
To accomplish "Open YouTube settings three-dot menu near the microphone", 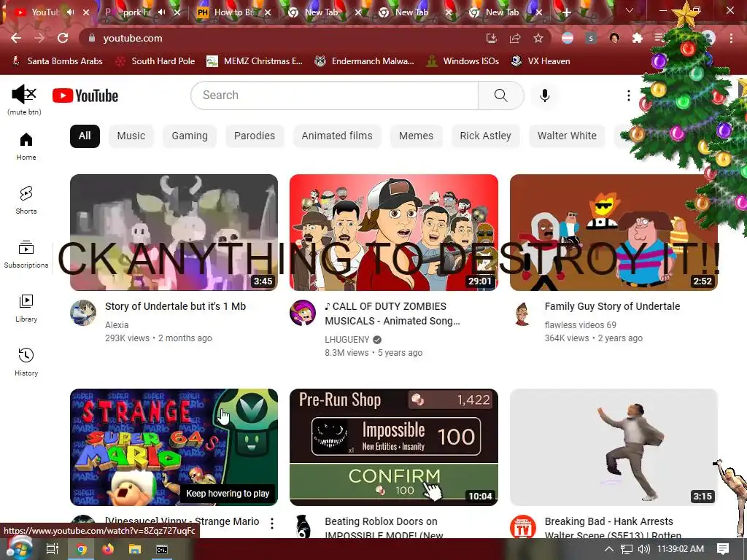I will 628,96.
